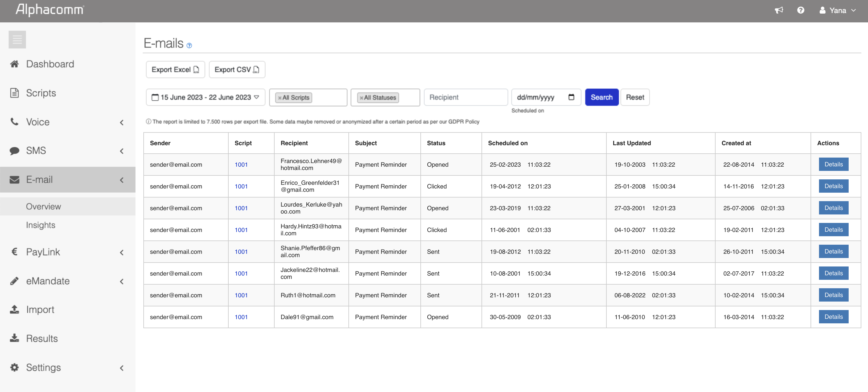Click the Dashboard home icon
Image resolution: width=868 pixels, height=392 pixels.
15,64
